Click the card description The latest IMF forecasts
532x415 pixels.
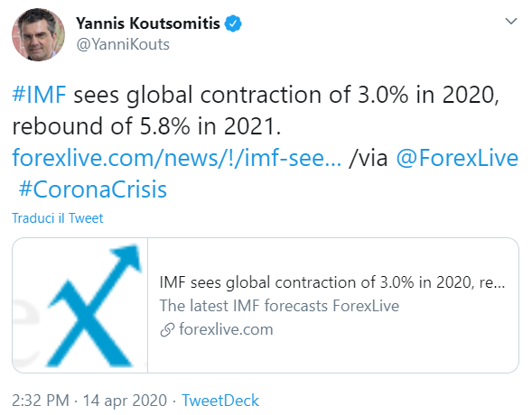coord(279,306)
